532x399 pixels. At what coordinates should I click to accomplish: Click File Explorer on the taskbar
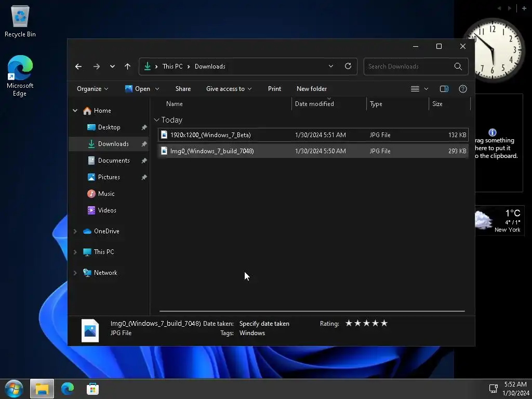pos(42,389)
